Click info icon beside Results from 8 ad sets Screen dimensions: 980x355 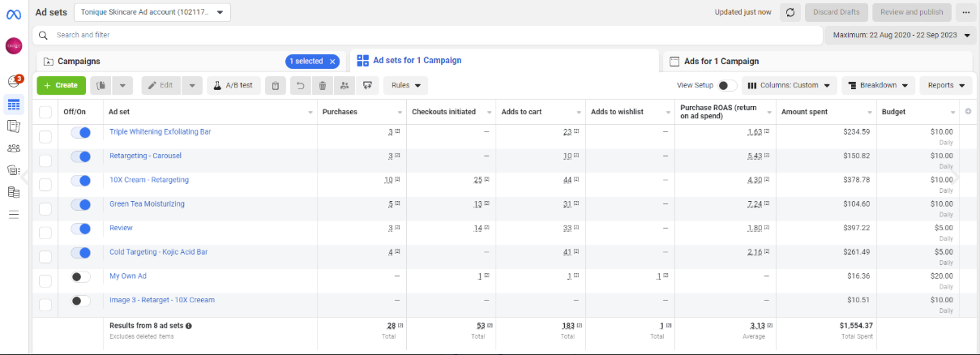click(x=189, y=326)
